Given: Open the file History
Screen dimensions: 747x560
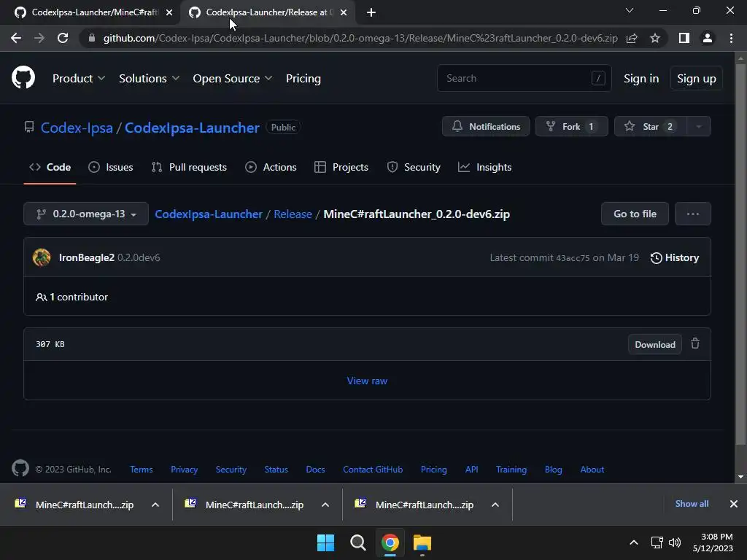Looking at the screenshot, I should click(675, 257).
